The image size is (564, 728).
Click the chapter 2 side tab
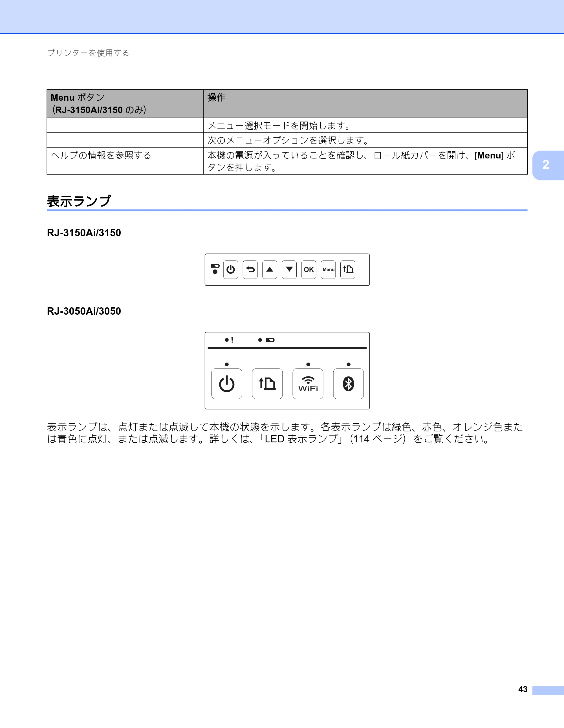(x=548, y=165)
